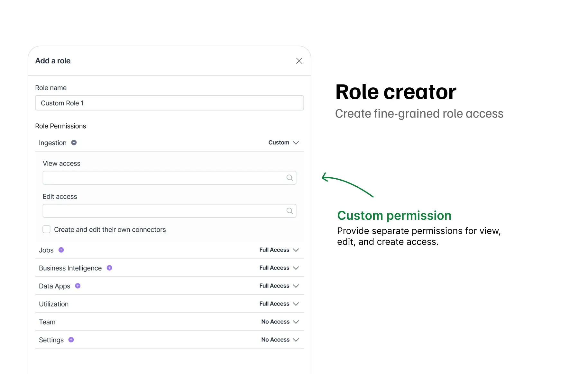Expand Settings with the plus icon
This screenshot has width=588, height=374.
click(x=71, y=340)
